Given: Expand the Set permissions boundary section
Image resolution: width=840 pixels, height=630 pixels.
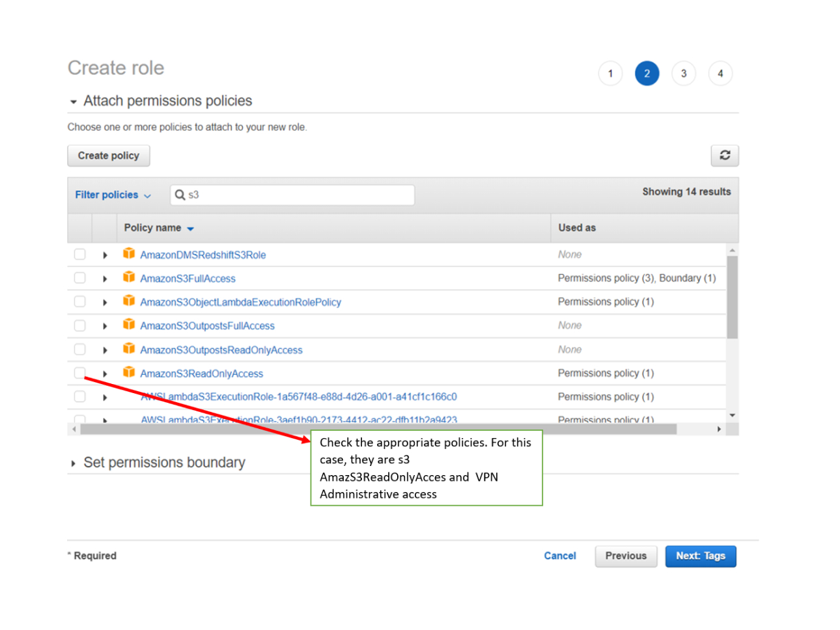Looking at the screenshot, I should point(73,463).
